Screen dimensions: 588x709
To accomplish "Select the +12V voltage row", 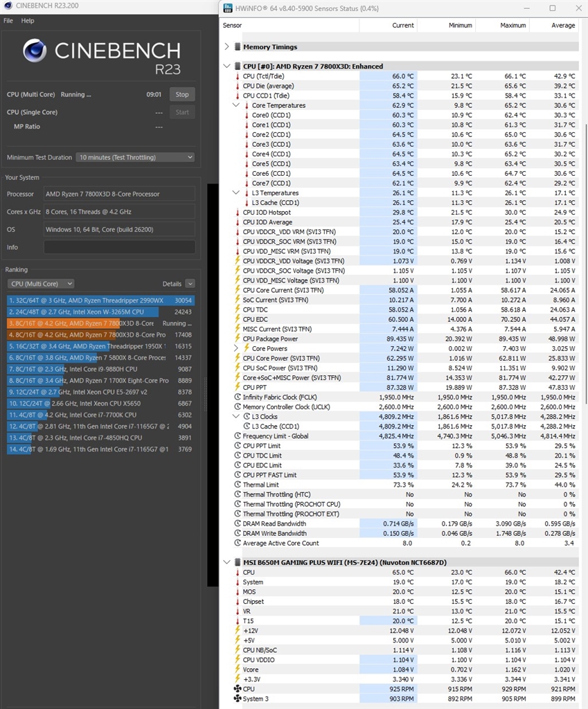I will coord(406,630).
